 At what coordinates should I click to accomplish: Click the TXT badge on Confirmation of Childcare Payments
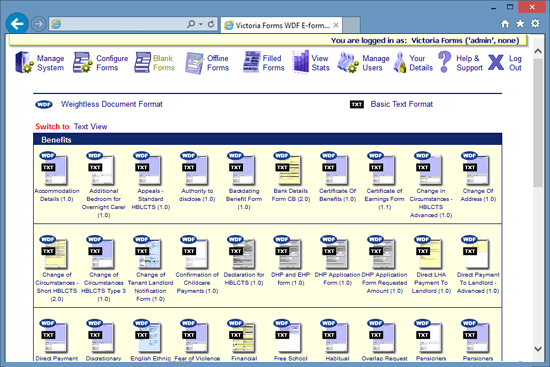pos(189,251)
